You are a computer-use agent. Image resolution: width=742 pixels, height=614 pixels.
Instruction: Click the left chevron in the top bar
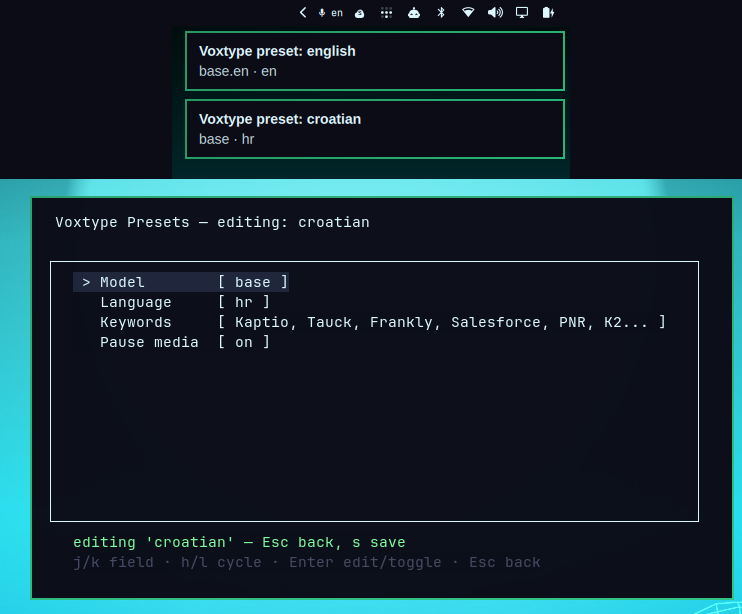pyautogui.click(x=303, y=13)
